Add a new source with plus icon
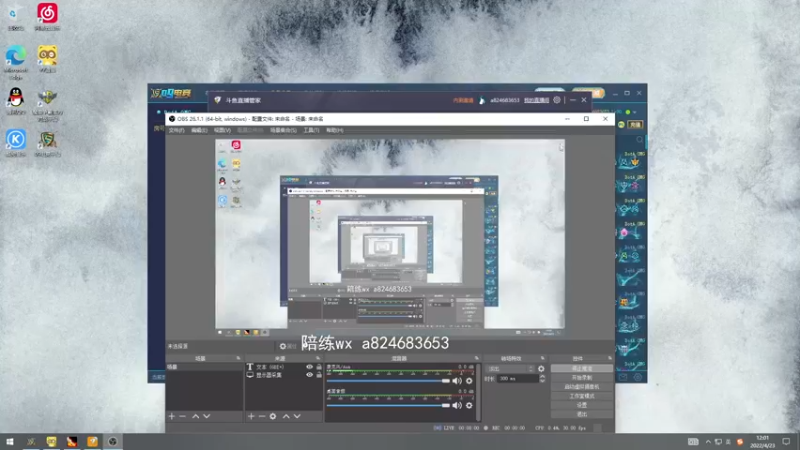This screenshot has width=800, height=450. click(251, 416)
